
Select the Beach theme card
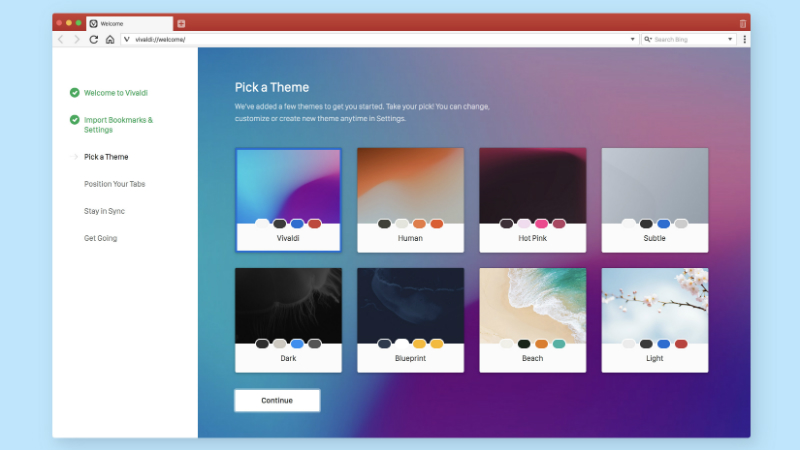click(533, 320)
